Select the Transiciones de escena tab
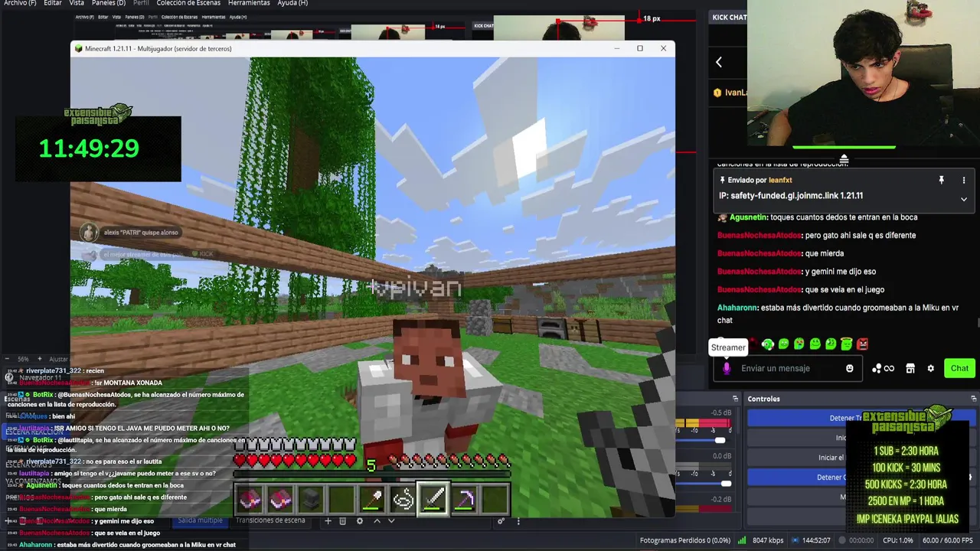This screenshot has height=551, width=980. 270,520
